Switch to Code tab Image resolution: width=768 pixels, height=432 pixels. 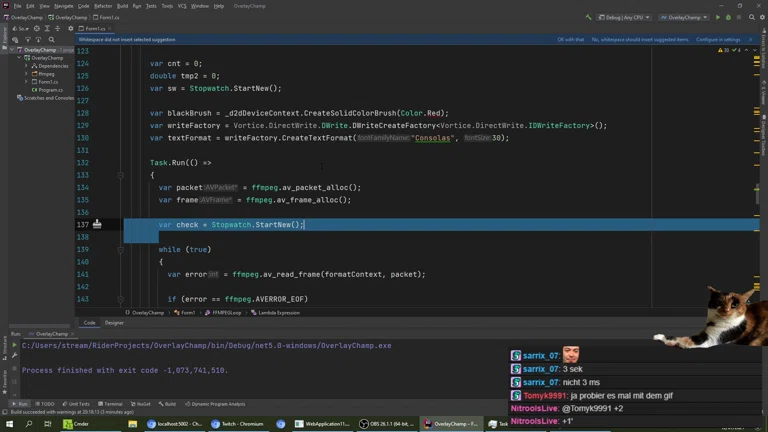[x=89, y=323]
